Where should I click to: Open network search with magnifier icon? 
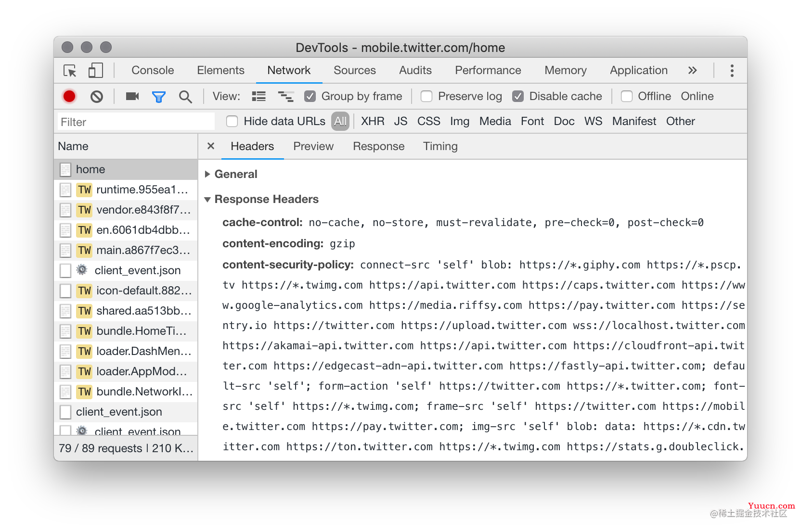coord(185,97)
